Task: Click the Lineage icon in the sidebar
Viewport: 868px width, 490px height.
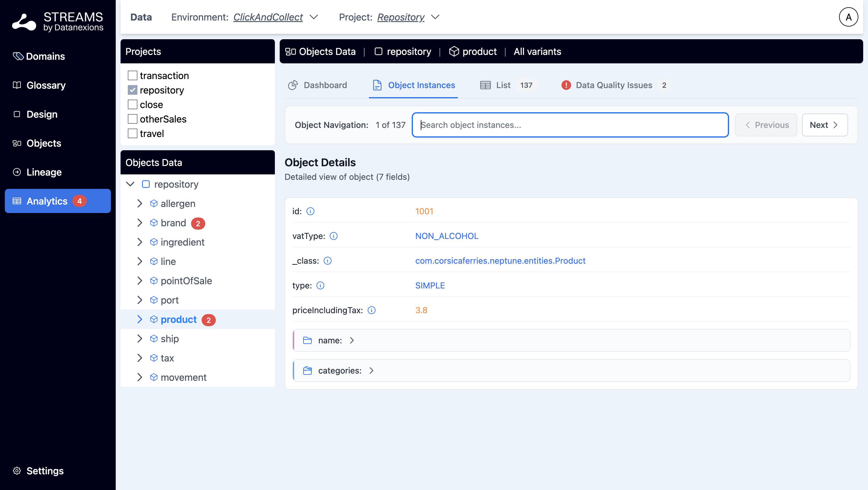Action: [17, 172]
